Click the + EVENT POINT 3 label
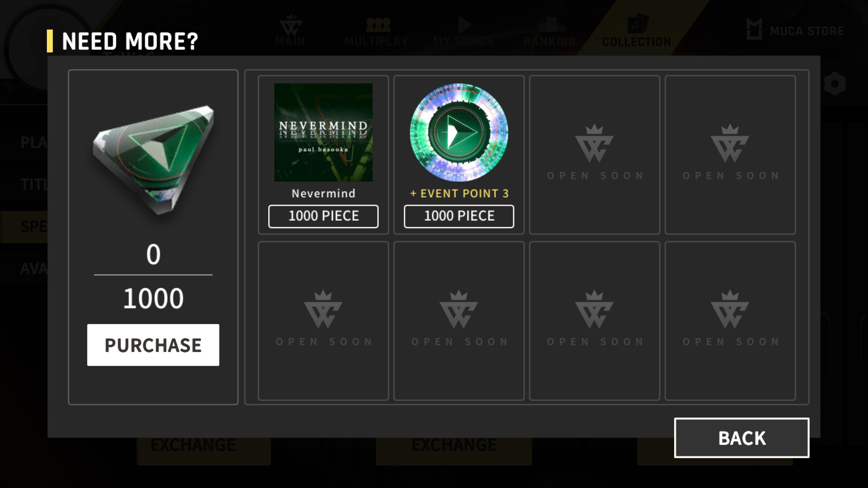The width and height of the screenshot is (868, 488). (459, 194)
